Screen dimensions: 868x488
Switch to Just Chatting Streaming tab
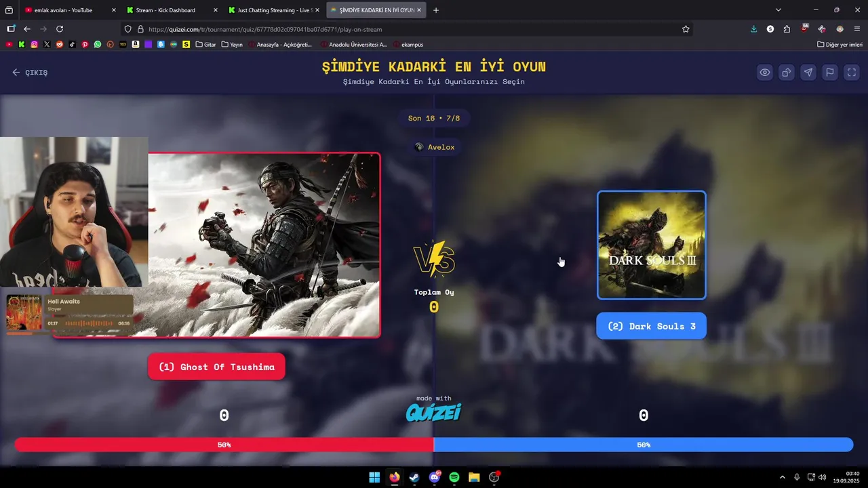click(274, 10)
